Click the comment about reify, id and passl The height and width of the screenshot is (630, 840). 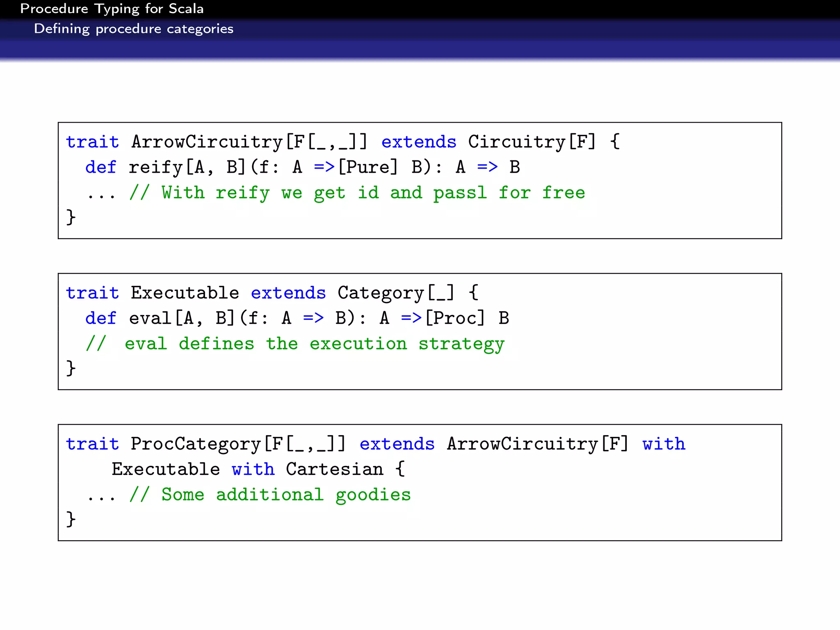(x=357, y=193)
